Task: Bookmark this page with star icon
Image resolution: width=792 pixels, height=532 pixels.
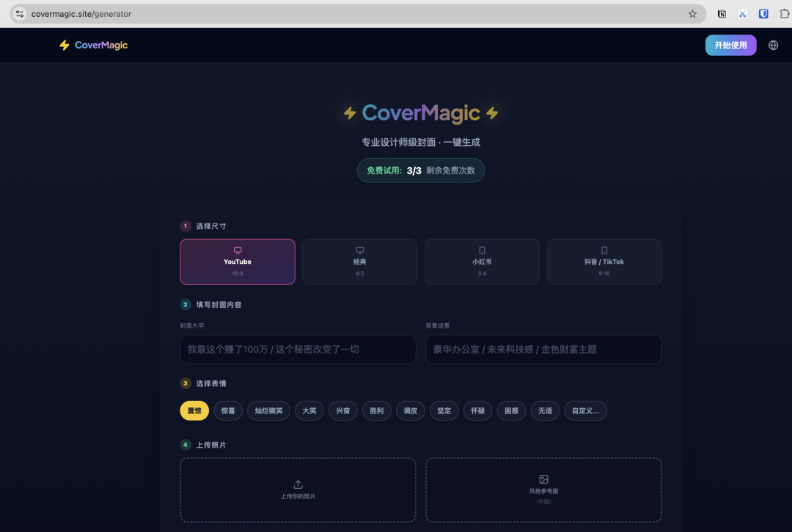Action: [x=692, y=14]
